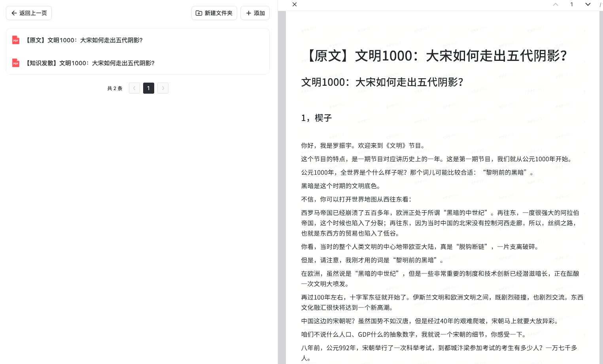Click the 文明1000 subtitle heading in the preview
603x364 pixels.
point(382,82)
